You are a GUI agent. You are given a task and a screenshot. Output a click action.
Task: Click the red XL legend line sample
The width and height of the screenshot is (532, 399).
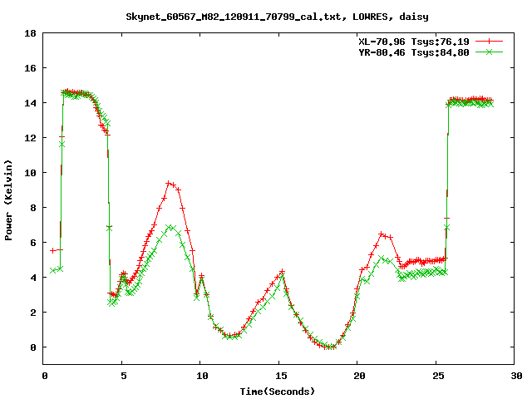489,42
